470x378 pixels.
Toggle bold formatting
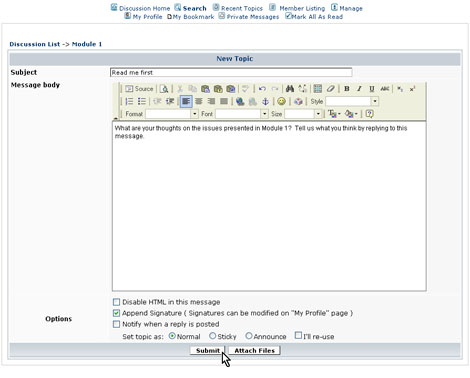coord(347,89)
